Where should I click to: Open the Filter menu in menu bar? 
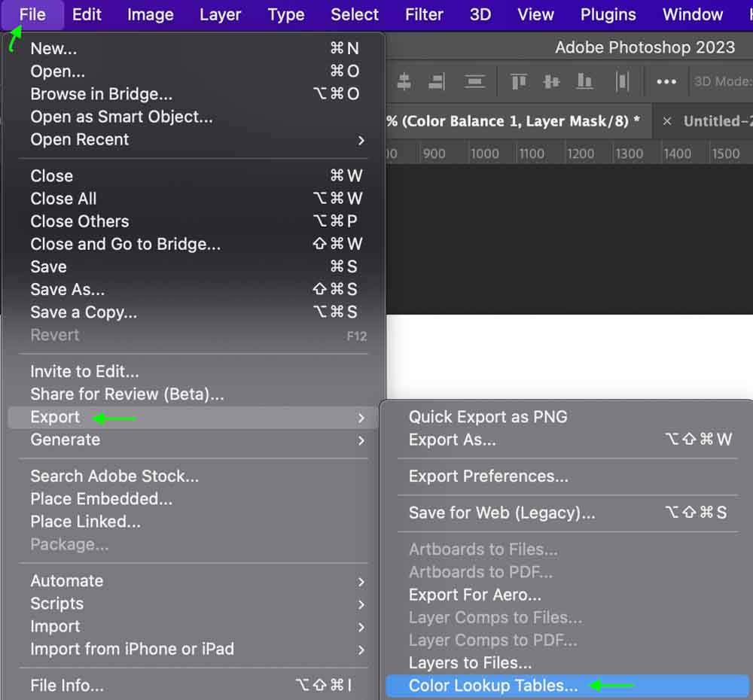[x=424, y=14]
